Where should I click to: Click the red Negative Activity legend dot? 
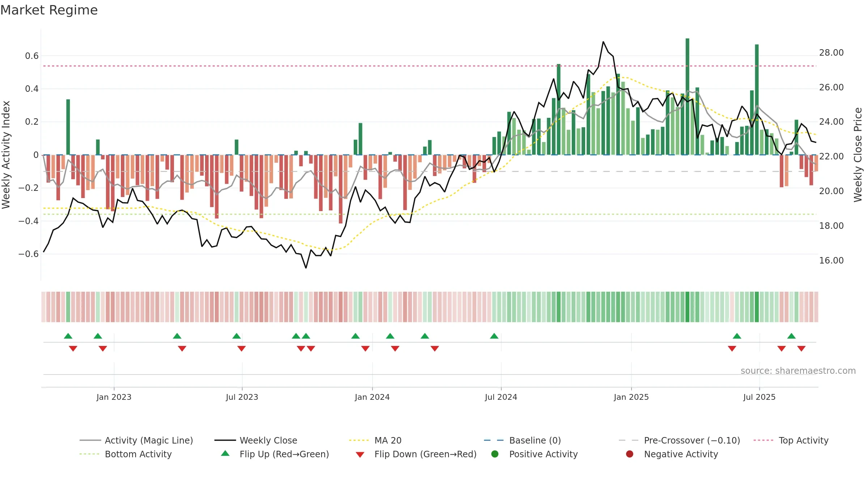coord(630,454)
